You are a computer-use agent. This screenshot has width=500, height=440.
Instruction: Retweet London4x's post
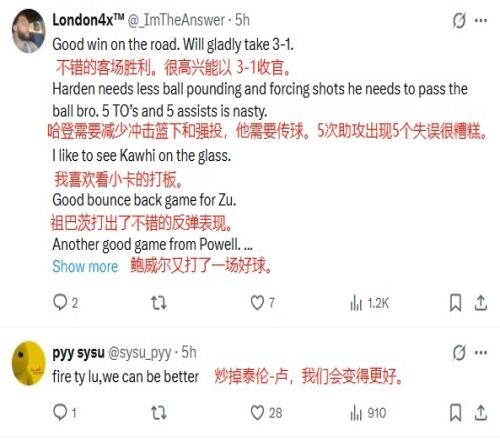tap(159, 303)
